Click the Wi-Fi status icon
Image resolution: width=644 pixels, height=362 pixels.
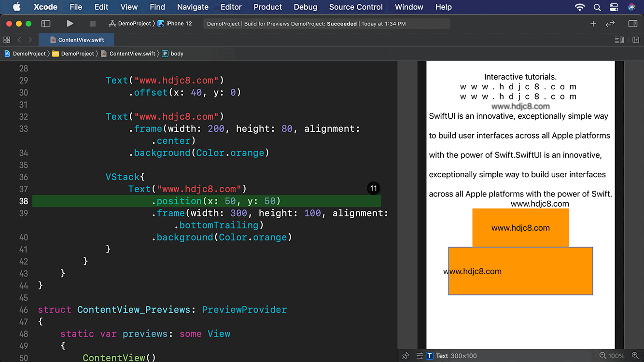tap(580, 7)
